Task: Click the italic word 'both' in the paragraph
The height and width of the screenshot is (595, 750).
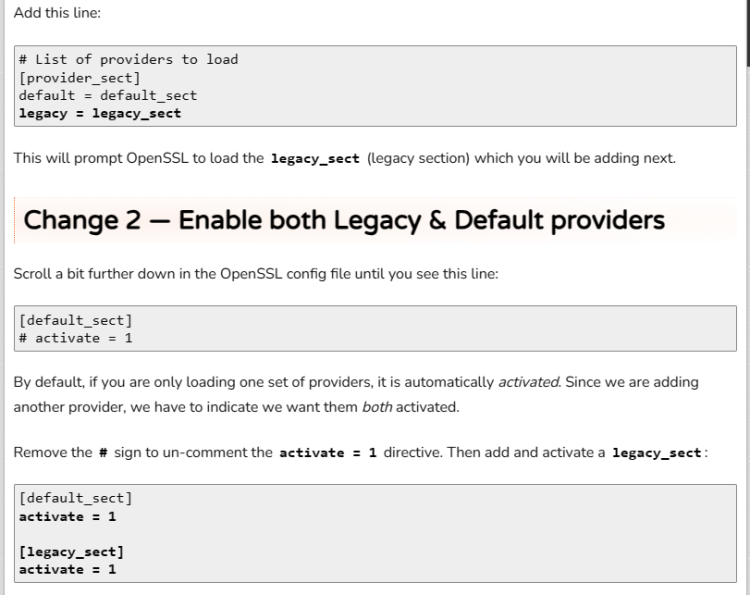Action: point(377,407)
